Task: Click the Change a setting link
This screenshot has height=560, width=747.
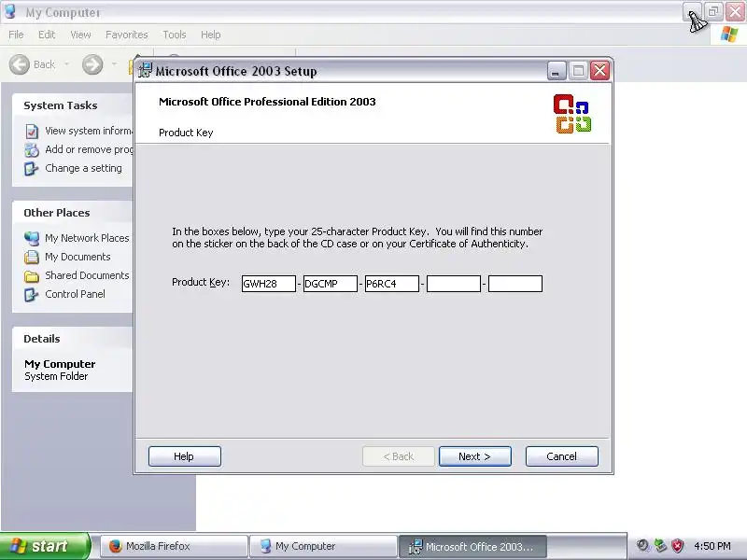Action: click(83, 168)
